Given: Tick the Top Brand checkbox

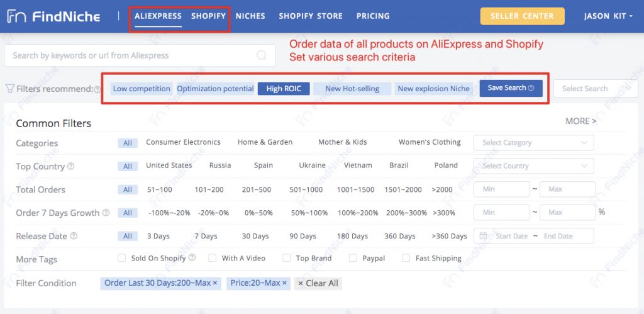Looking at the screenshot, I should pos(286,258).
